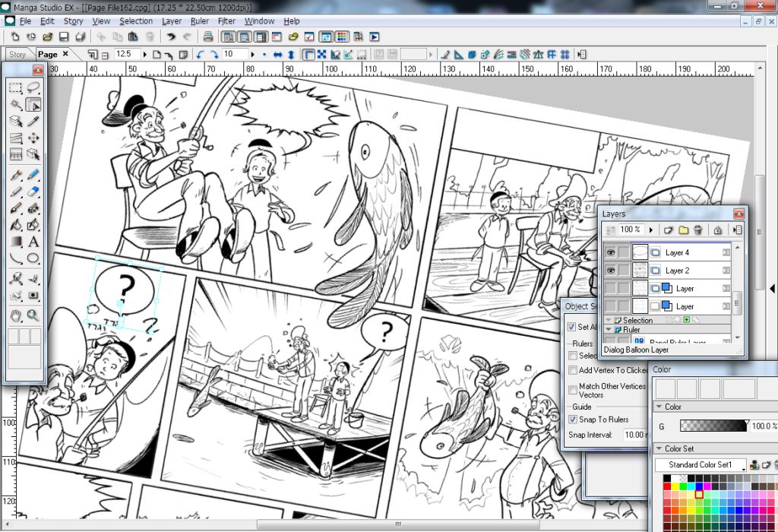Select the Zoom magnifier tool
778x532 pixels.
point(33,315)
